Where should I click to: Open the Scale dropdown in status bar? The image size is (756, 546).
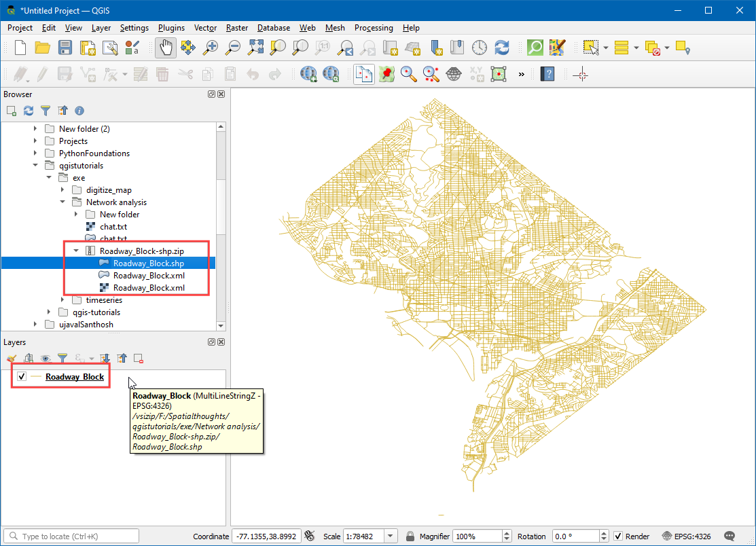(392, 536)
